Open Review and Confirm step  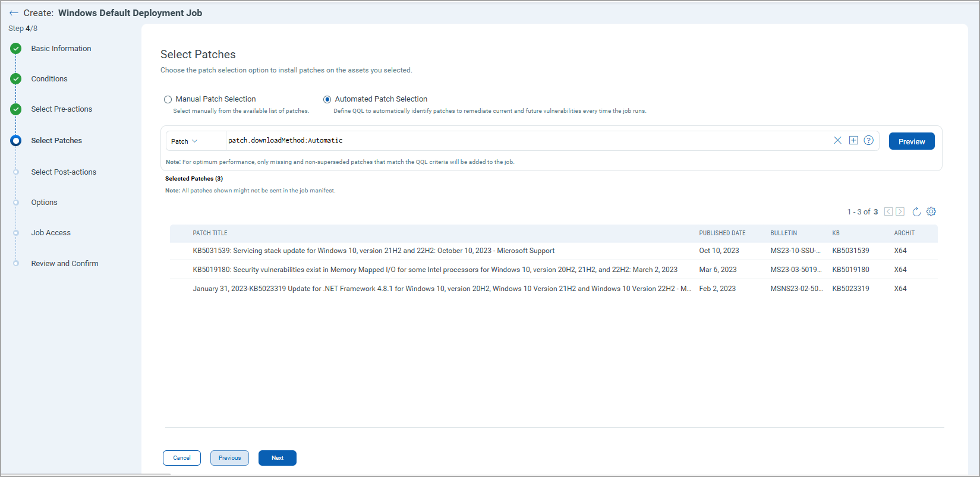click(65, 264)
